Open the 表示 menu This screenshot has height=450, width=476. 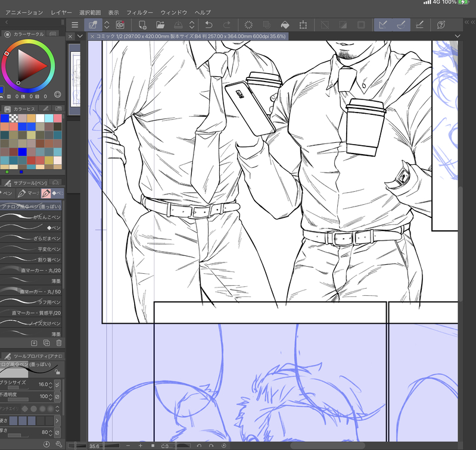(x=114, y=12)
